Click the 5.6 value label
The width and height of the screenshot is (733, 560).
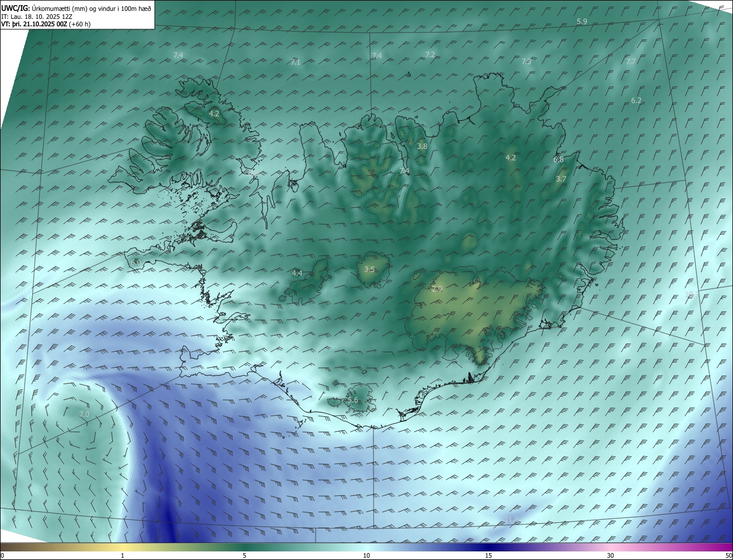point(352,400)
